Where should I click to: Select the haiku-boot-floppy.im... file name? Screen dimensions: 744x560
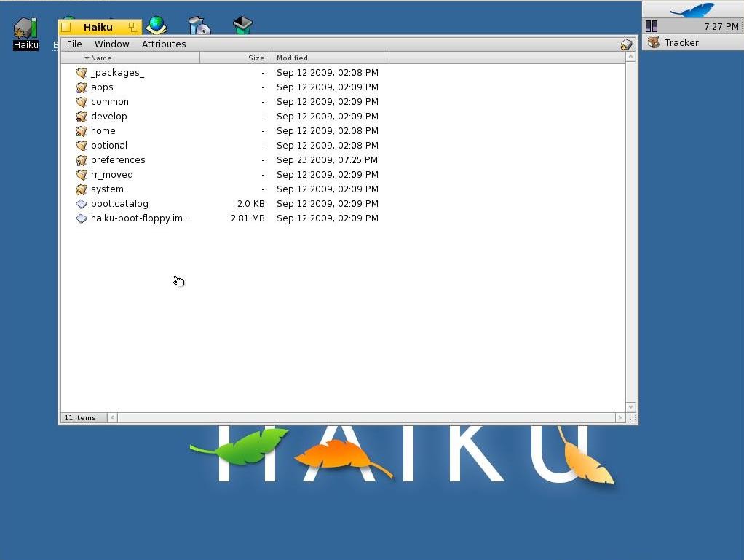click(x=141, y=218)
